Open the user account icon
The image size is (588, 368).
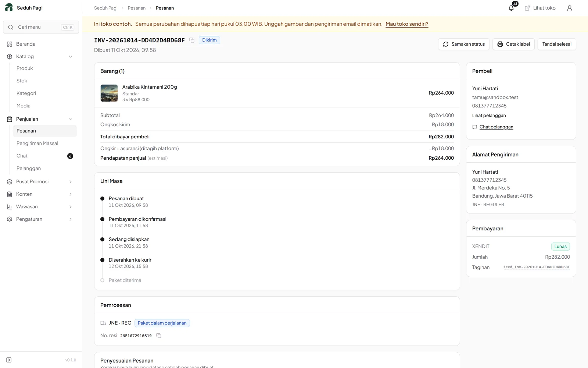[x=570, y=8]
